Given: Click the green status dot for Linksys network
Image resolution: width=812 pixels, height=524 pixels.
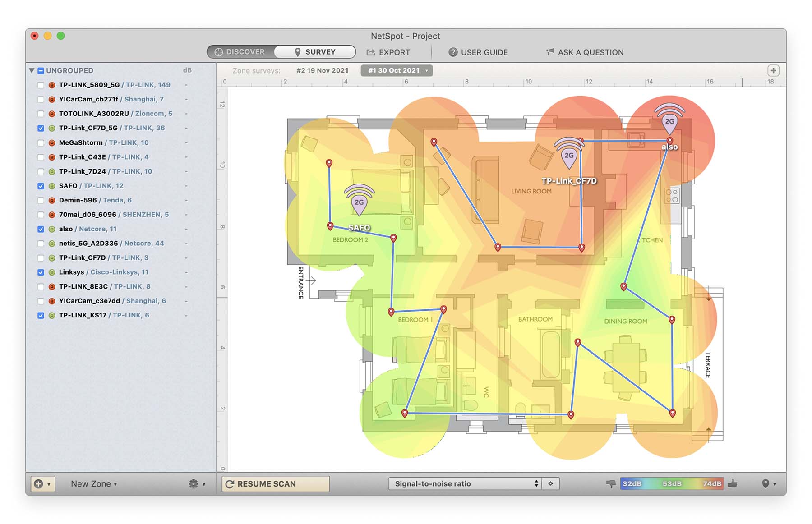Looking at the screenshot, I should pyautogui.click(x=52, y=272).
